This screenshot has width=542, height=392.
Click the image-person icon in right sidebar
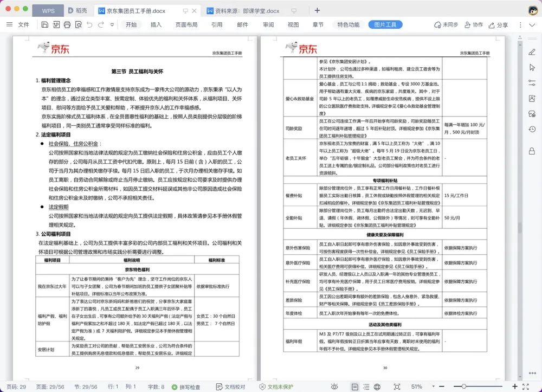click(x=532, y=99)
